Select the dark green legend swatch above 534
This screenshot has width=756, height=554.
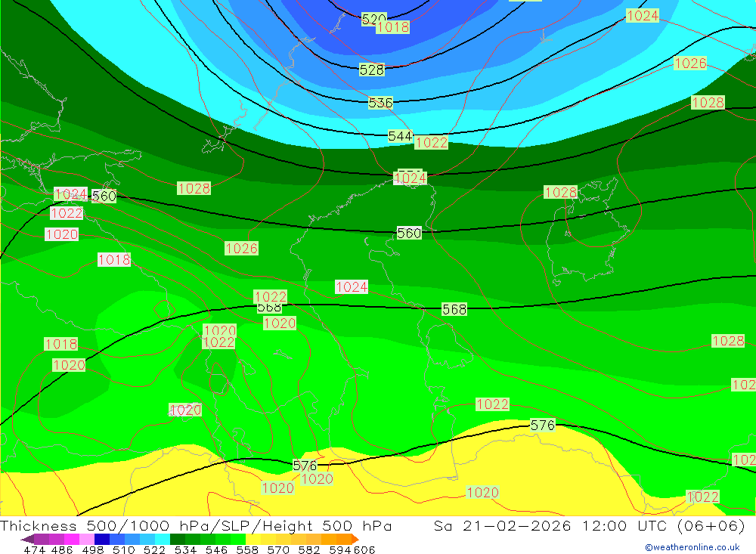point(178,539)
